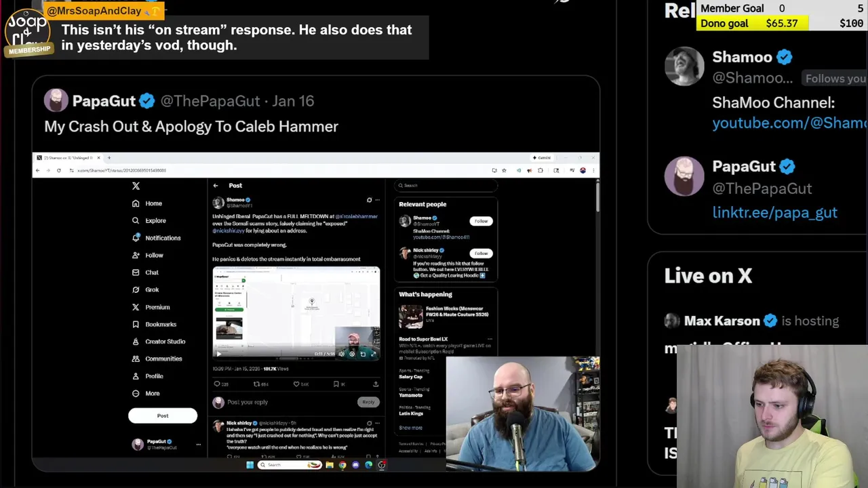Click the Gemini button in browser

pos(543,158)
